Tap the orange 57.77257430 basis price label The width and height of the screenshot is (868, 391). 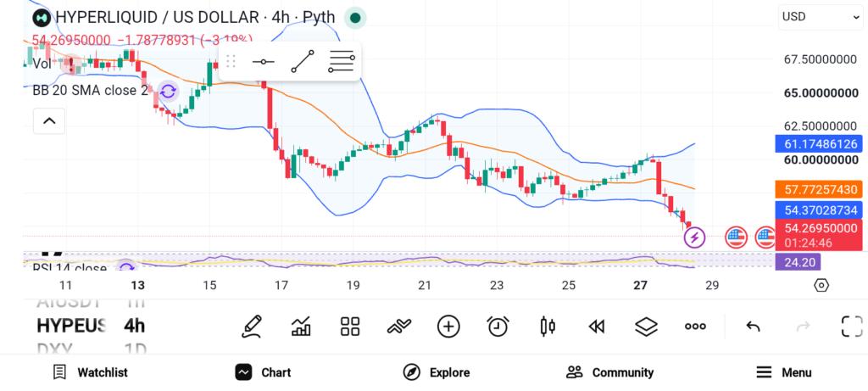pos(820,189)
